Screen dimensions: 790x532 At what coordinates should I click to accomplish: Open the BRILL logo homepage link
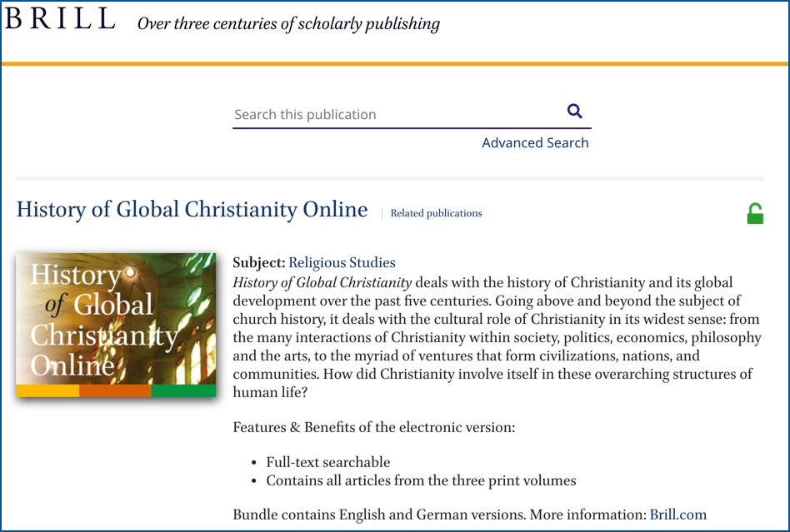[x=60, y=18]
